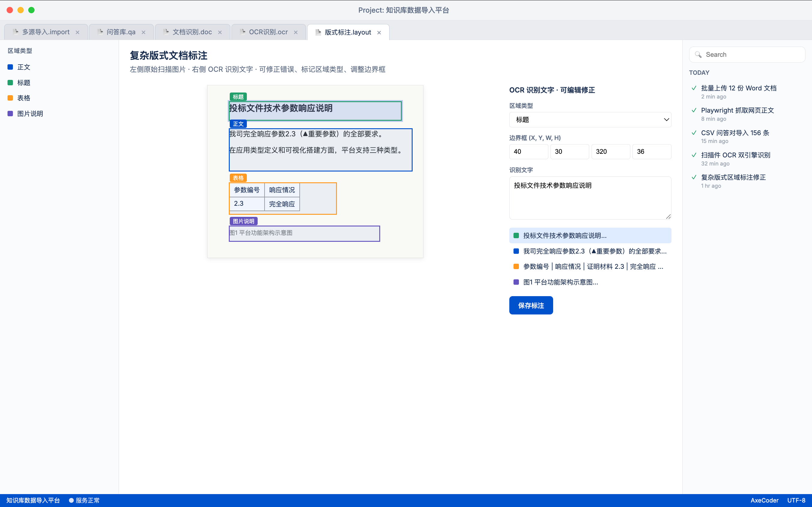Viewport: 812px width, 507px height.
Task: Close the OCR识别.ocr tab
Action: point(296,32)
